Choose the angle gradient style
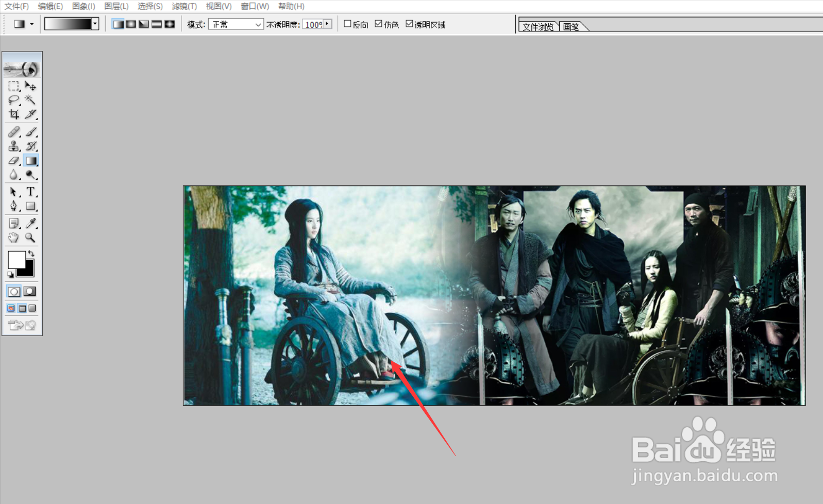Image resolution: width=823 pixels, height=504 pixels. point(144,24)
